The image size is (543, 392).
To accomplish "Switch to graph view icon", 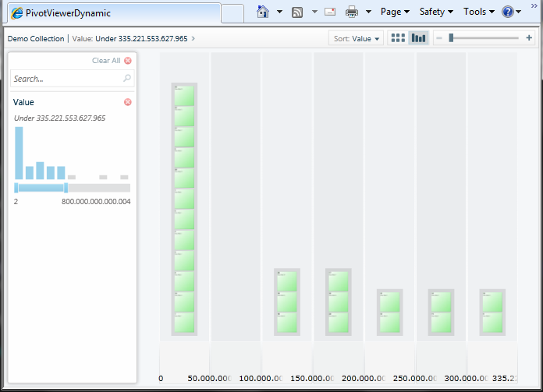I will point(418,38).
